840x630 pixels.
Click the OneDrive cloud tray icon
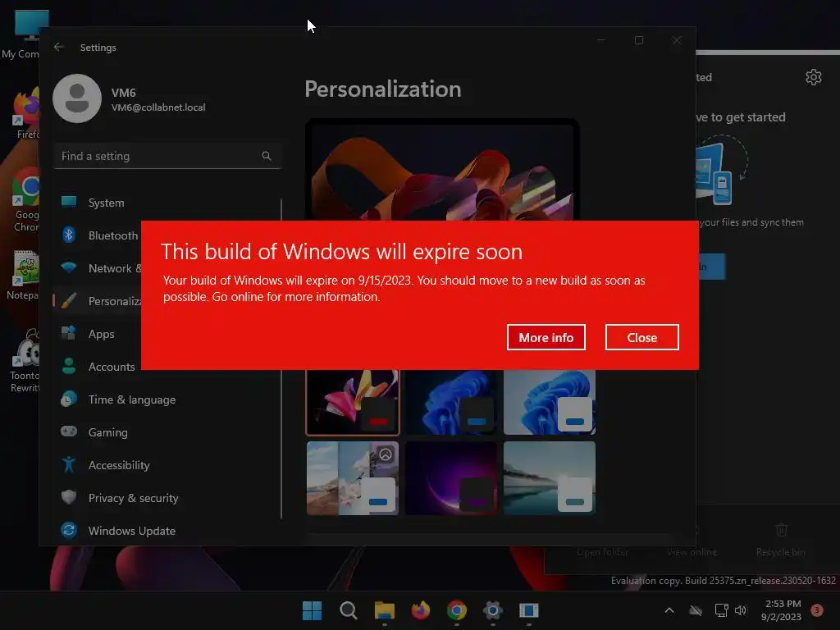(696, 610)
